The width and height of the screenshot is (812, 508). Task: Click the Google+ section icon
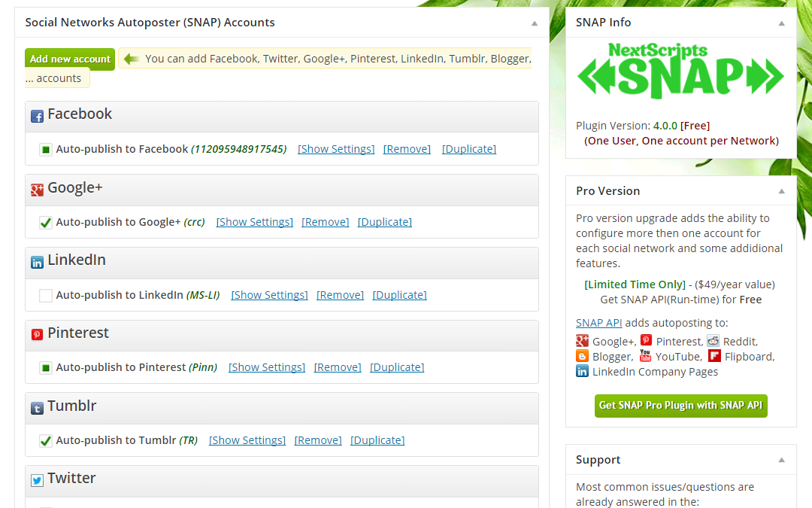(x=37, y=190)
